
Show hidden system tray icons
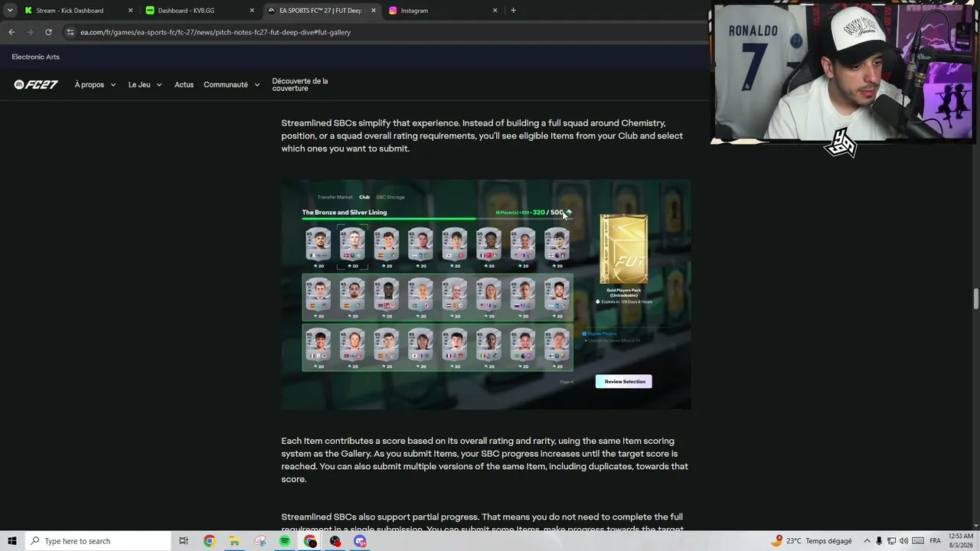(x=866, y=541)
